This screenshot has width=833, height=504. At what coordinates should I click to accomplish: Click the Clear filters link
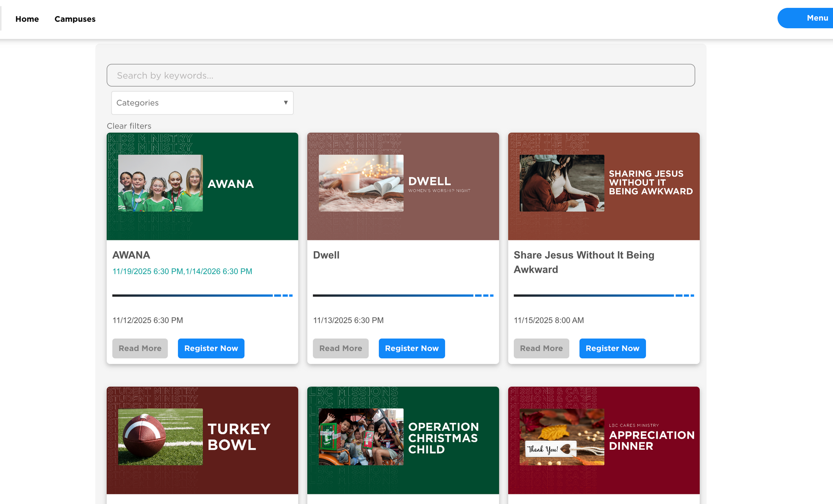point(129,126)
